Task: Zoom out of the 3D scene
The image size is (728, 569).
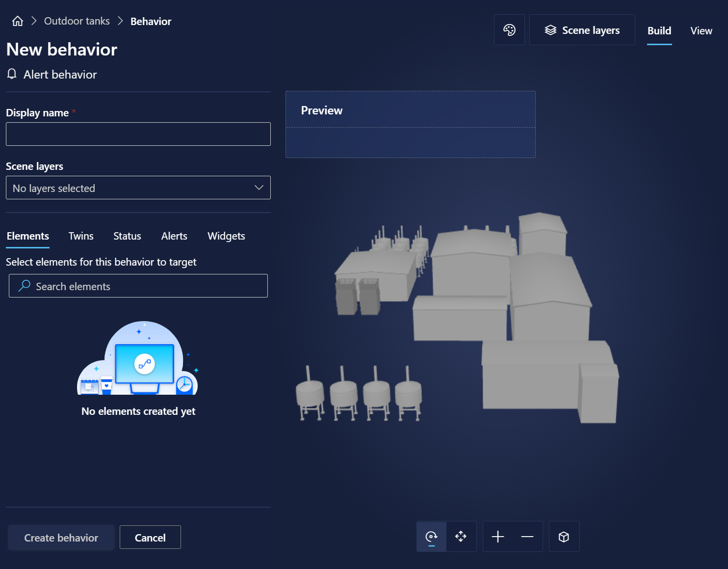Action: (x=527, y=536)
